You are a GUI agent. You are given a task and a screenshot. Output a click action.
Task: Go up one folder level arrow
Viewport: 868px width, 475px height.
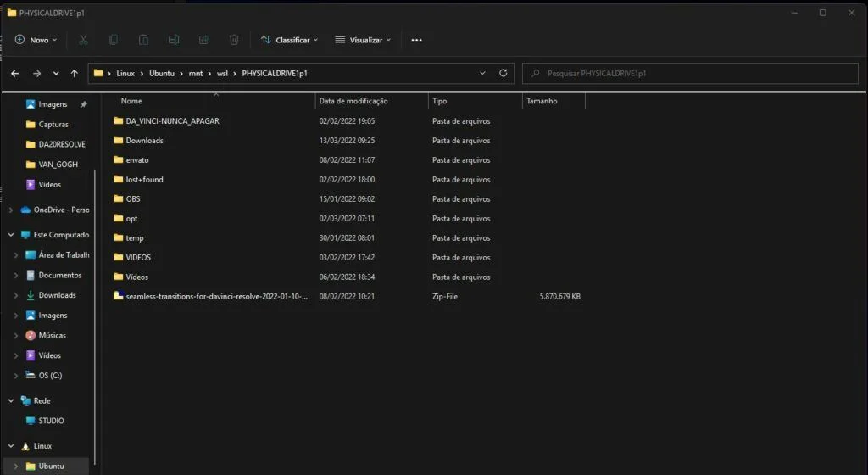tap(75, 73)
